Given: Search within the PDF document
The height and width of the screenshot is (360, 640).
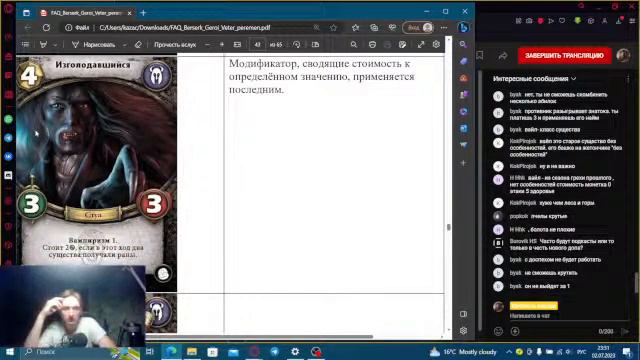Looking at the screenshot, I should [353, 44].
